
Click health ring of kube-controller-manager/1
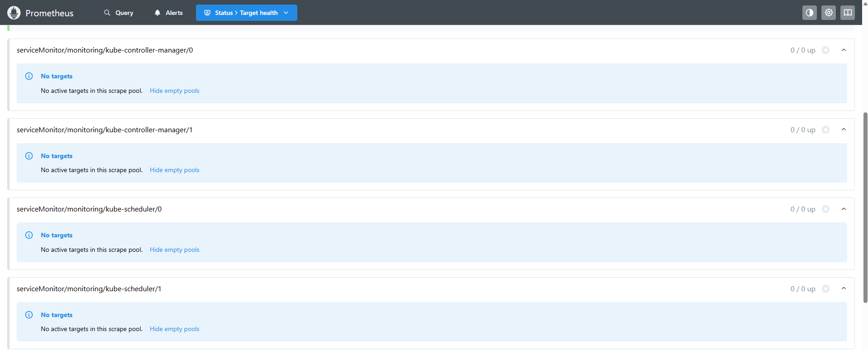tap(826, 130)
